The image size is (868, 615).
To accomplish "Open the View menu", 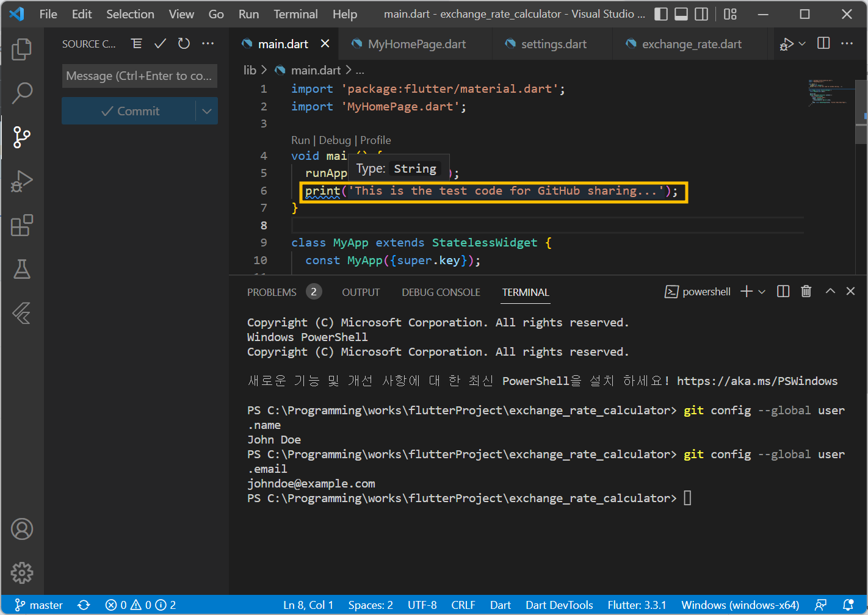I will point(181,14).
